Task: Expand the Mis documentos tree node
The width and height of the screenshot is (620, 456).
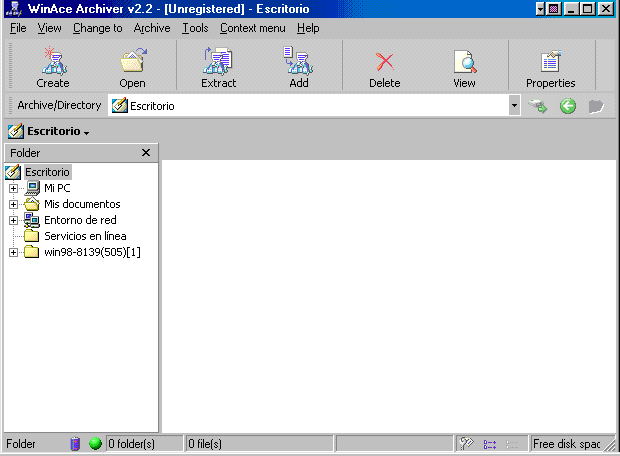Action: click(x=13, y=204)
